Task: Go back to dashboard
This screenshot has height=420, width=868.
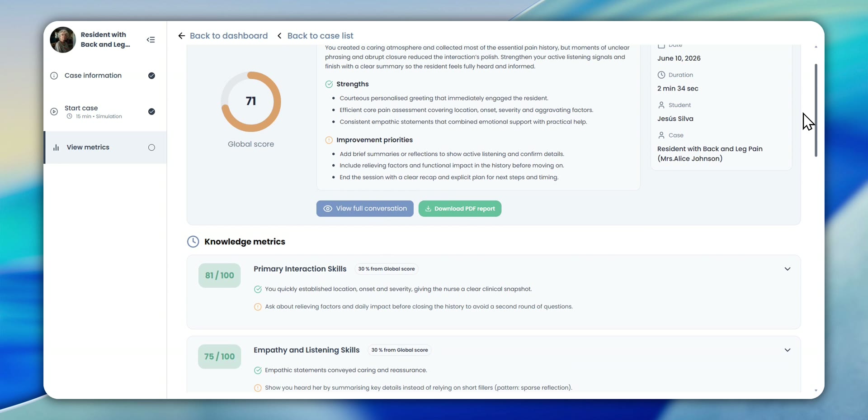Action: pyautogui.click(x=228, y=36)
